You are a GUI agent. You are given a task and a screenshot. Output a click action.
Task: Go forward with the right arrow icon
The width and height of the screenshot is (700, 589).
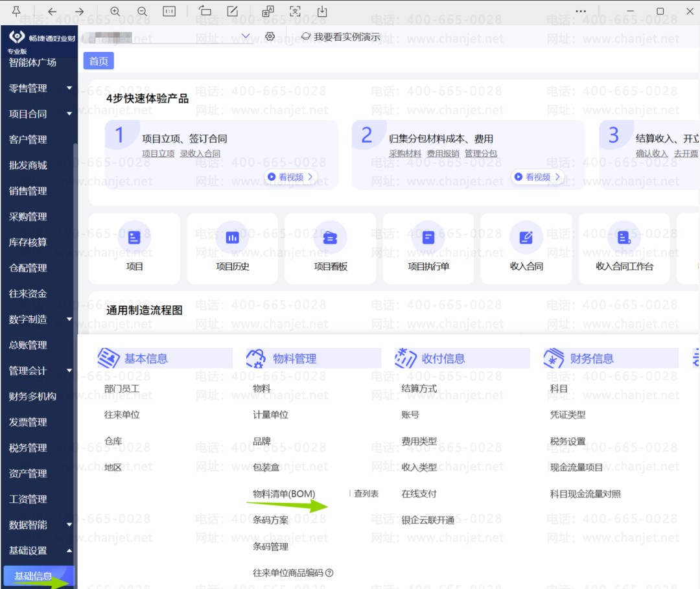point(80,11)
